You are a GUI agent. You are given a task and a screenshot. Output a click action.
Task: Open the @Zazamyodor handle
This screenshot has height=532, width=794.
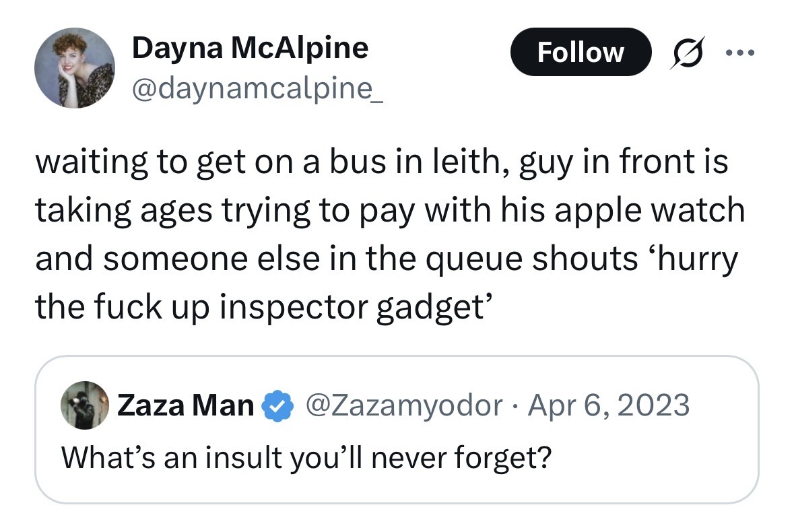click(403, 405)
